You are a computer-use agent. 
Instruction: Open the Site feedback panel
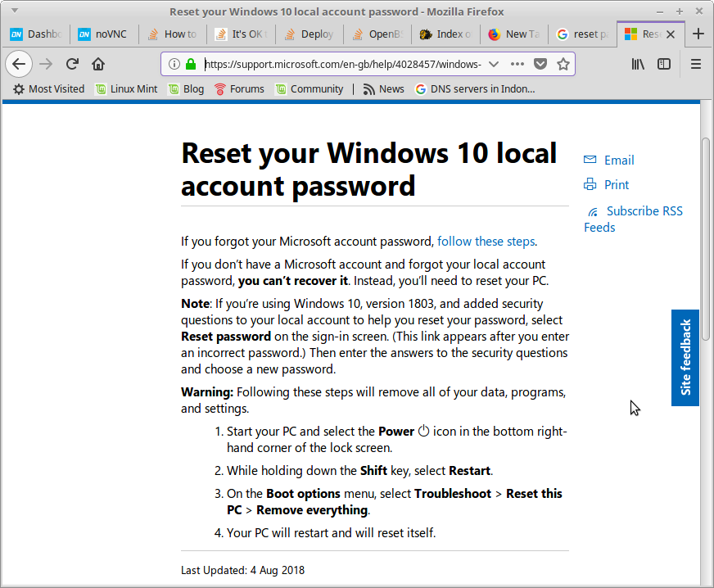coord(685,358)
